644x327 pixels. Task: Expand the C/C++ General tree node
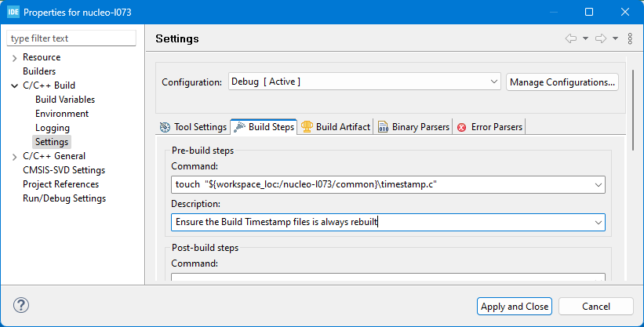[x=14, y=156]
